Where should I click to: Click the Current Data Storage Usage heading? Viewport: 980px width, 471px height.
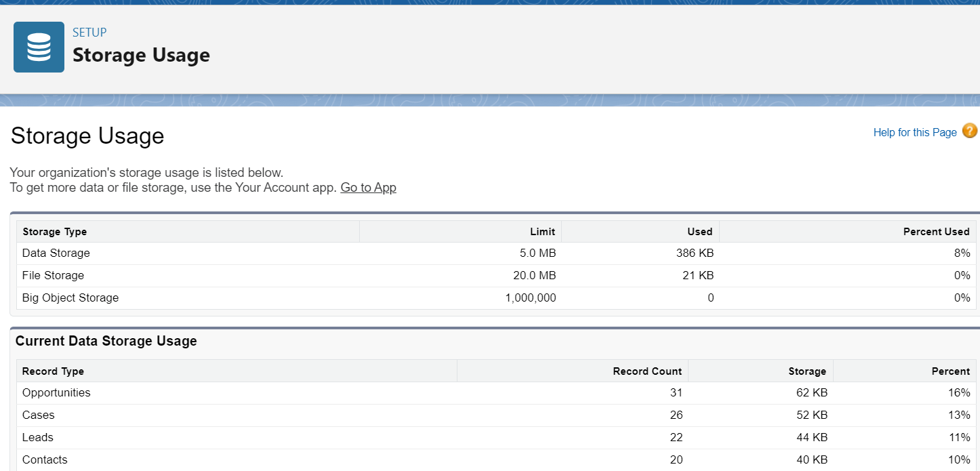coord(106,341)
